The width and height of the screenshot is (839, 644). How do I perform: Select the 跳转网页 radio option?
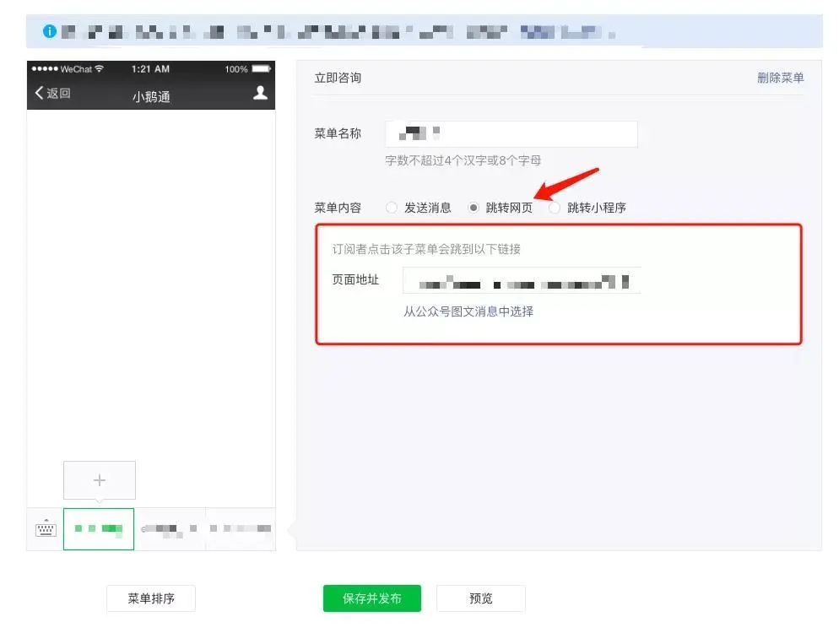(474, 208)
